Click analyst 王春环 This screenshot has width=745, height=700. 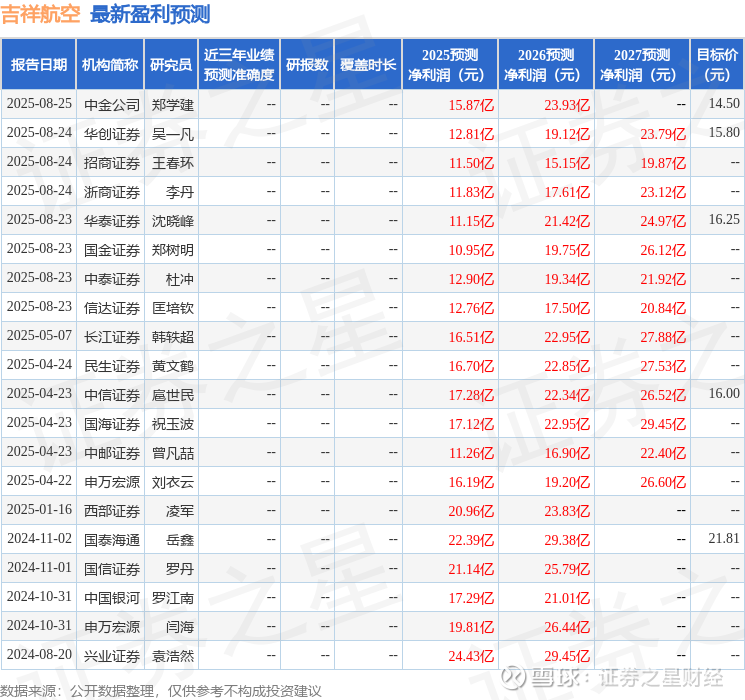172,163
